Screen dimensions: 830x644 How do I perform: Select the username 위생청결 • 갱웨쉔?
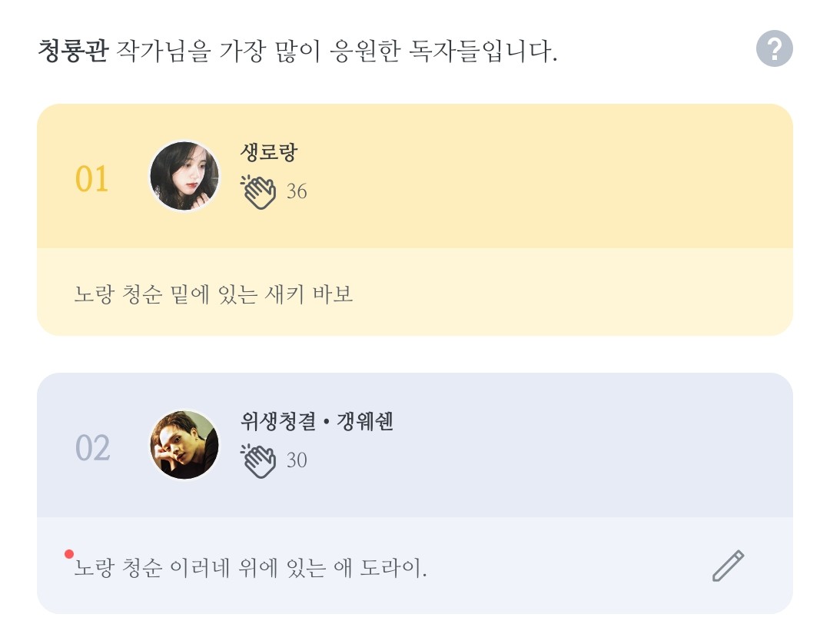(x=317, y=421)
